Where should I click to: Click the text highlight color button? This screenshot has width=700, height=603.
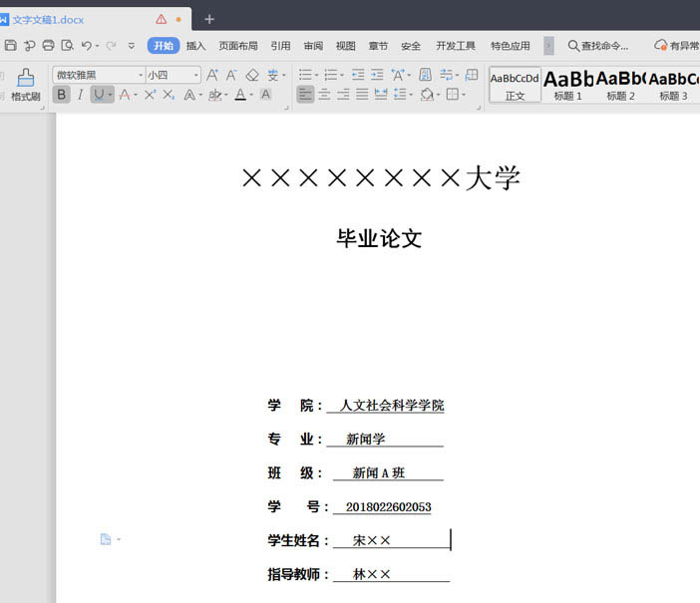[215, 95]
